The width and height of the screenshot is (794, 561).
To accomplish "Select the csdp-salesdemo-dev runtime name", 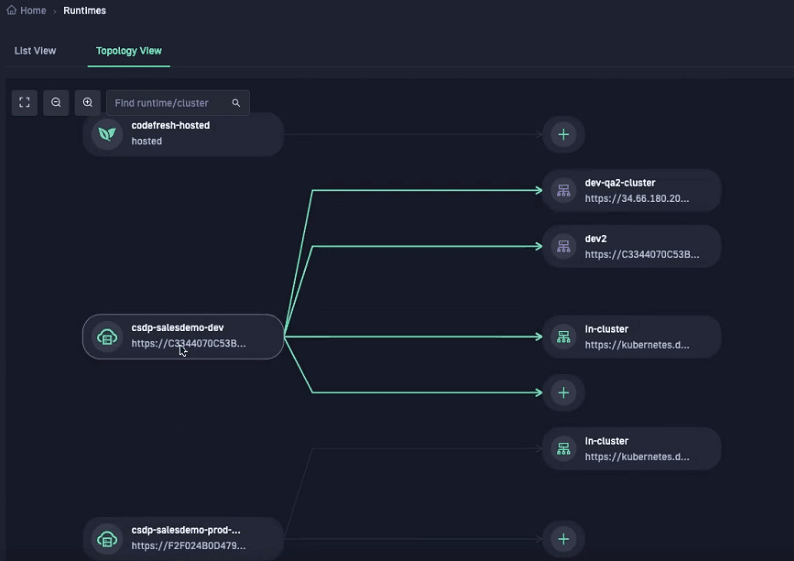I will point(178,328).
